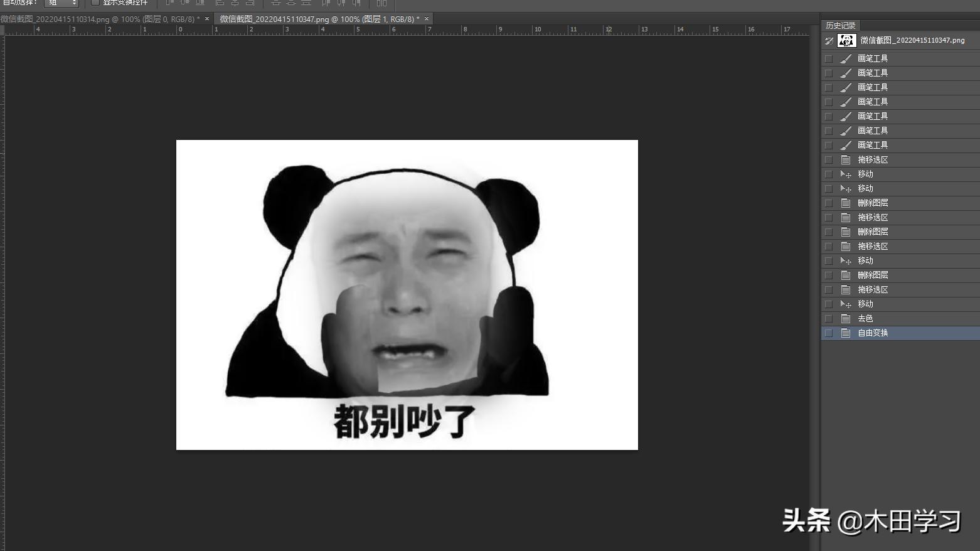The height and width of the screenshot is (551, 980).
Task: Click the align vertical centers icon
Action: coord(184,3)
